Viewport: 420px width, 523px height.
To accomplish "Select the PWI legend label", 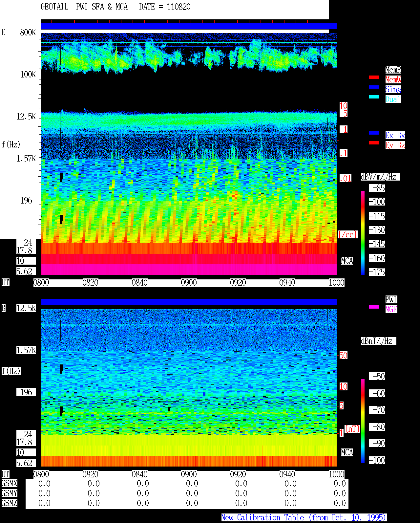I will pyautogui.click(x=391, y=299).
